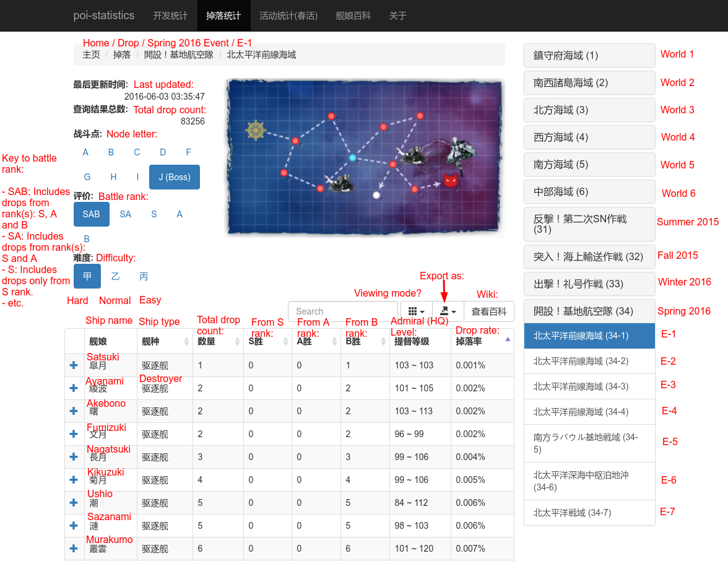Open the 关于 nav tab
The width and height of the screenshot is (728, 561).
(398, 16)
